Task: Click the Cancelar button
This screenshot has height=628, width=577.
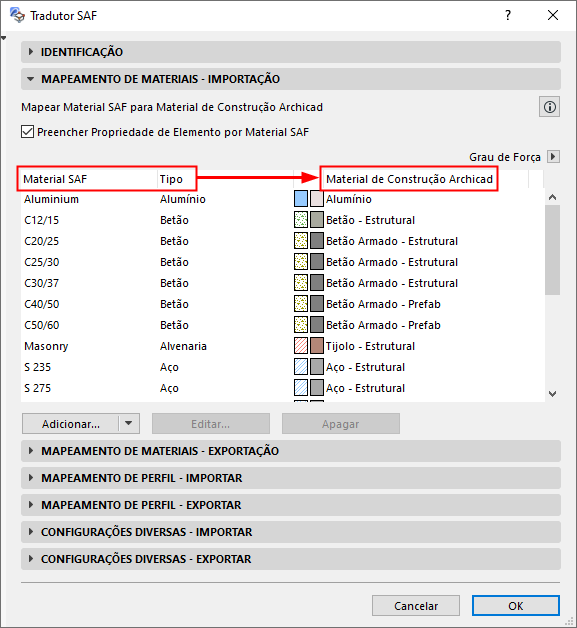Action: tap(416, 606)
